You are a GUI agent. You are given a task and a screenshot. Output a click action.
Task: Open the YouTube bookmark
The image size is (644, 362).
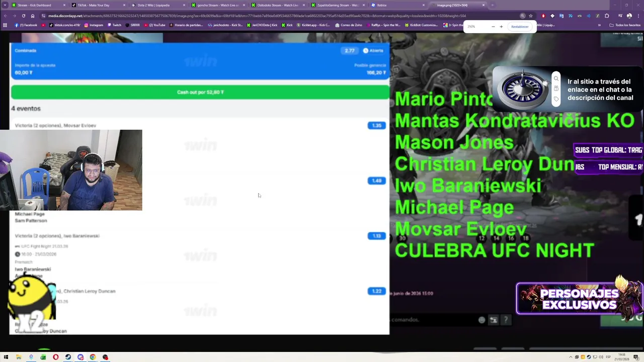[155, 25]
